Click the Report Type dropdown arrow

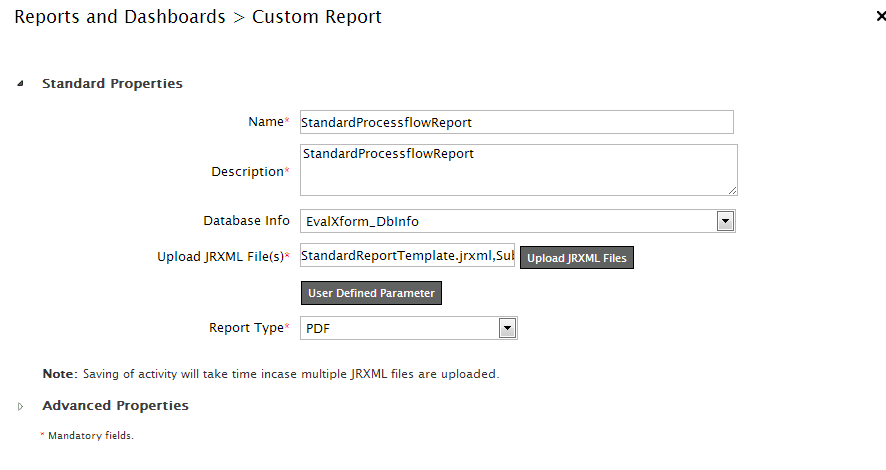click(x=507, y=328)
